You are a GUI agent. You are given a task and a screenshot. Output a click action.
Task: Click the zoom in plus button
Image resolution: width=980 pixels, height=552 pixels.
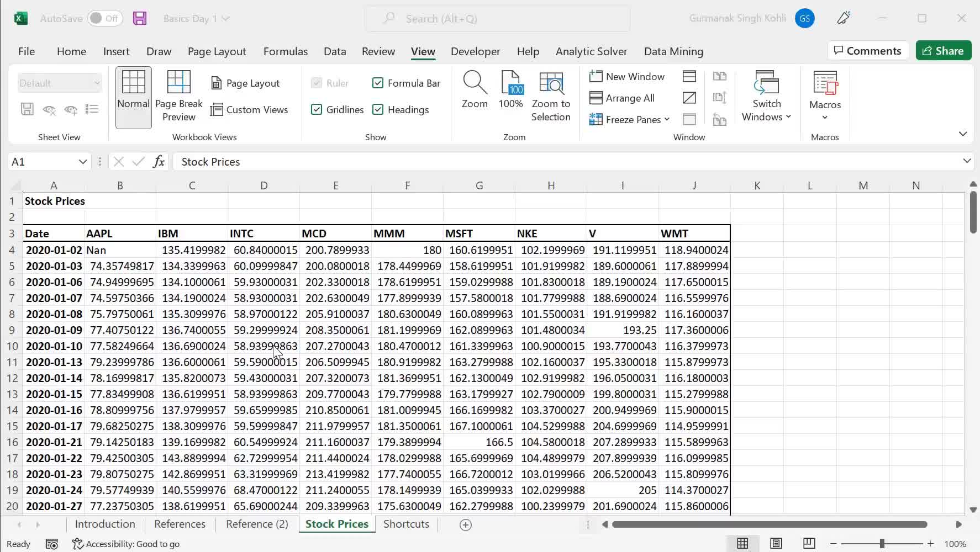pyautogui.click(x=931, y=544)
